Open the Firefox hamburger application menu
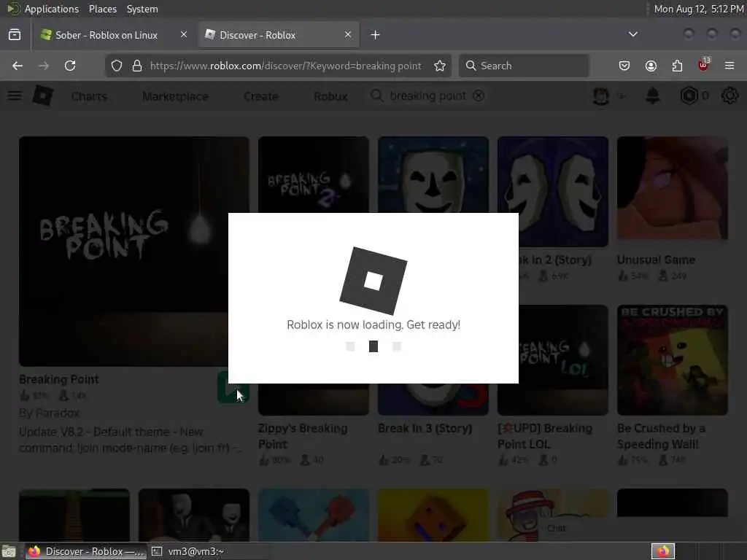 [x=729, y=66]
